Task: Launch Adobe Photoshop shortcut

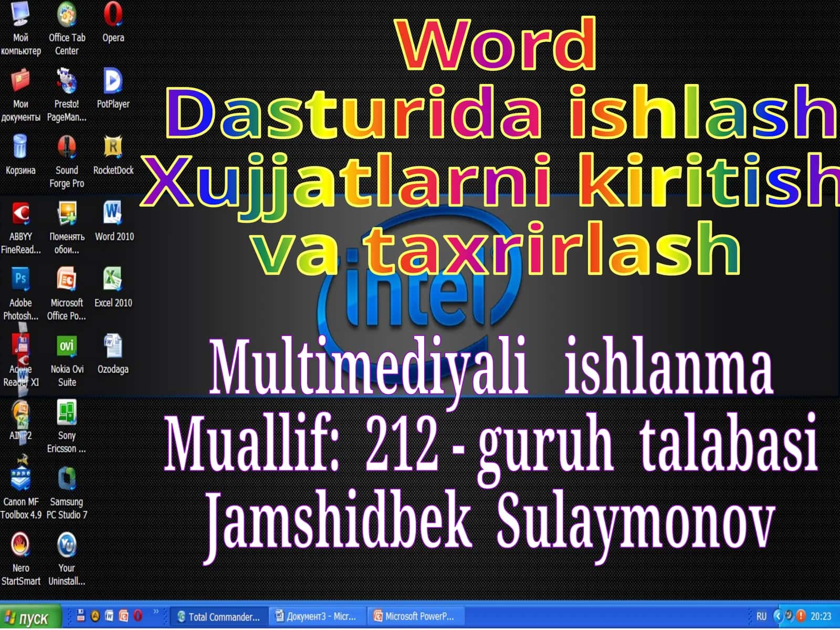Action: 20,293
